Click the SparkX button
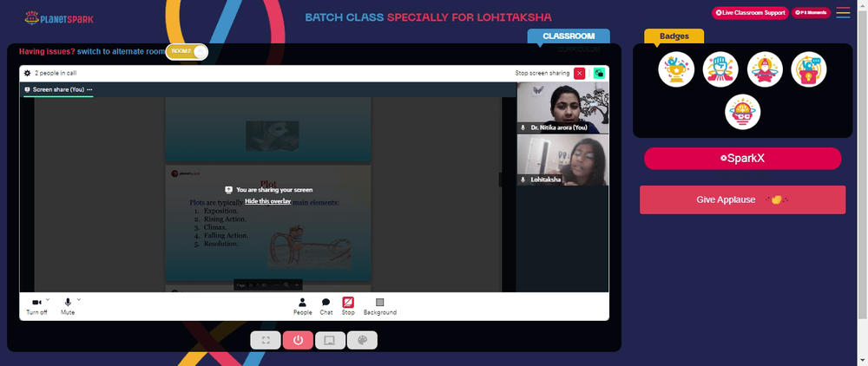Screen dimensions: 868x366 (742, 158)
